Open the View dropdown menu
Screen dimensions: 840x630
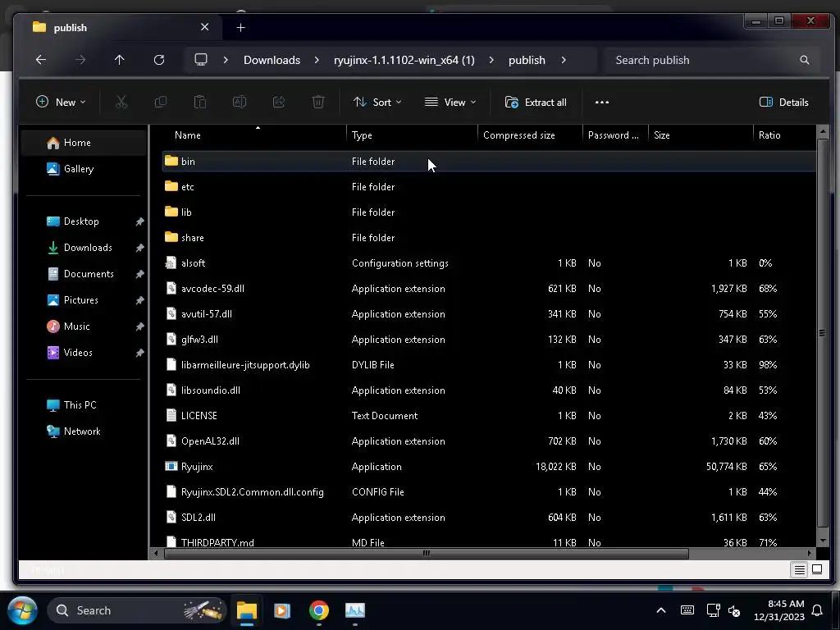click(450, 102)
